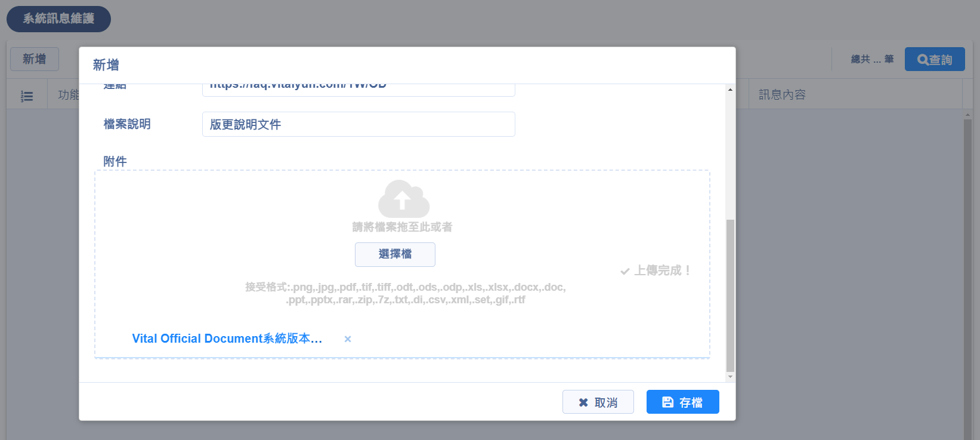Screen dimensions: 980x440
Task: Click the 查詢 search button
Action: [x=934, y=60]
